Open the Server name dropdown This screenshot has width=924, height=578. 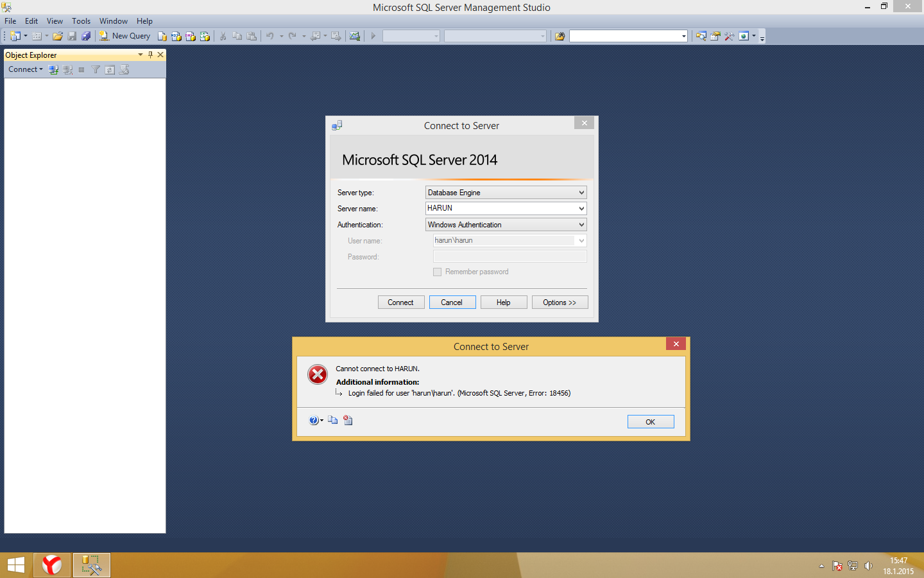[581, 209]
